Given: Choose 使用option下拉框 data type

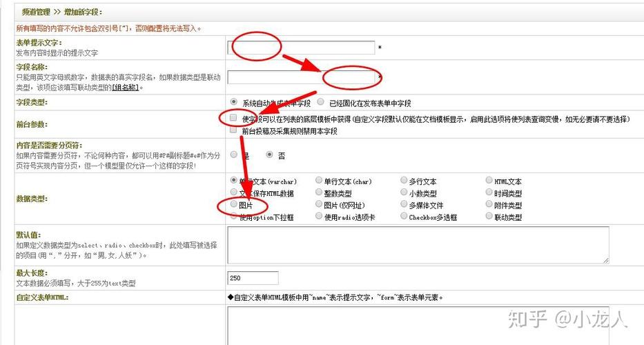Looking at the screenshot, I should [x=234, y=215].
